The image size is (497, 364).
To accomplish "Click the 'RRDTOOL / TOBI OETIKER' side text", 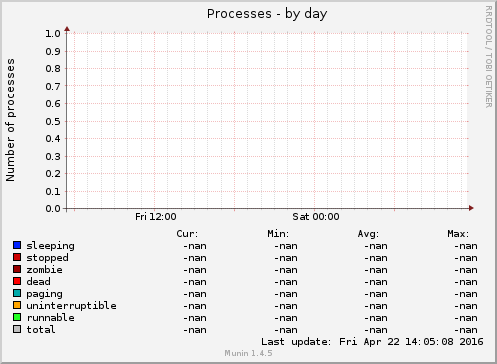I will pyautogui.click(x=488, y=57).
